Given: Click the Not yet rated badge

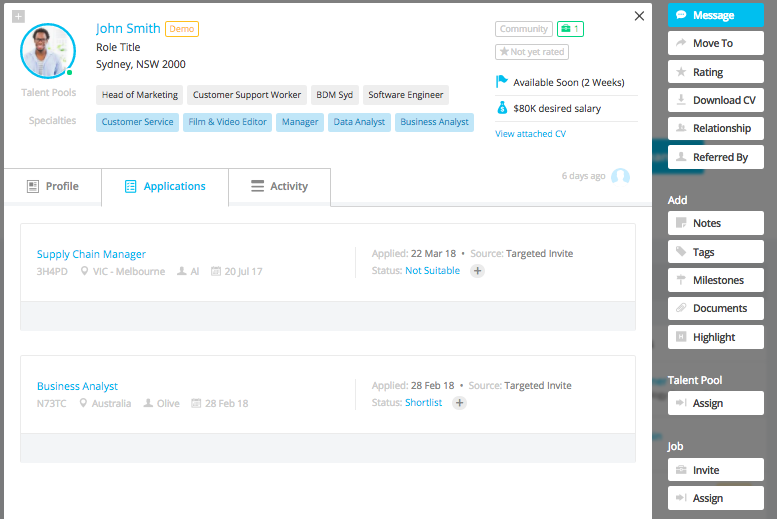Looking at the screenshot, I should click(532, 52).
